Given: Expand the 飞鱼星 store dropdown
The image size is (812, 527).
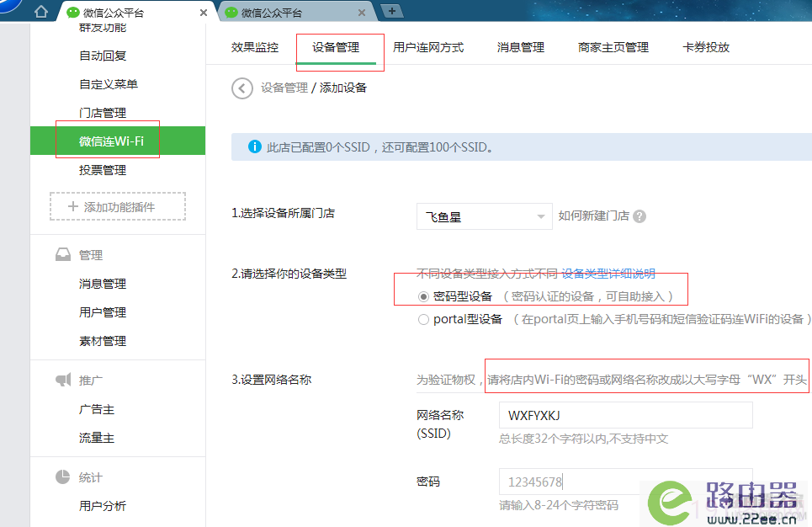Looking at the screenshot, I should [x=484, y=216].
